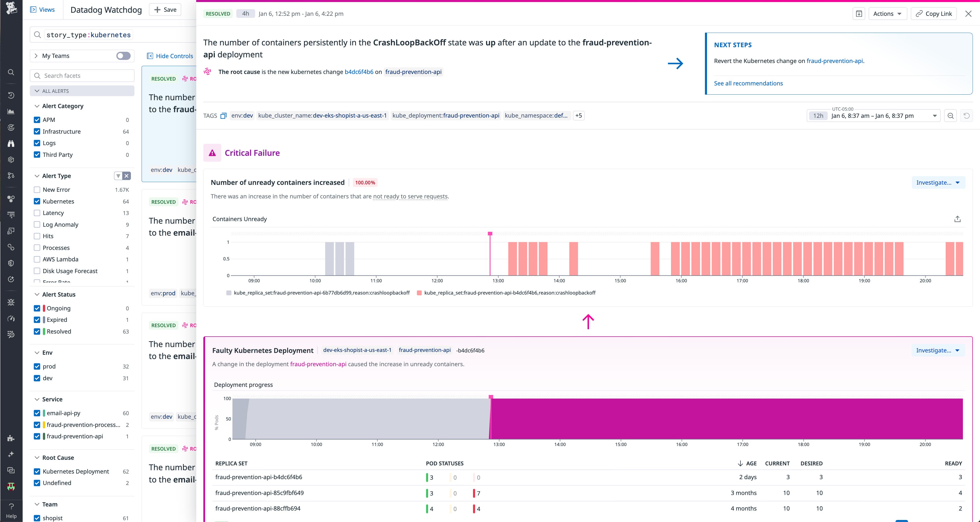
Task: Click the Search facets input field
Action: tap(82, 75)
